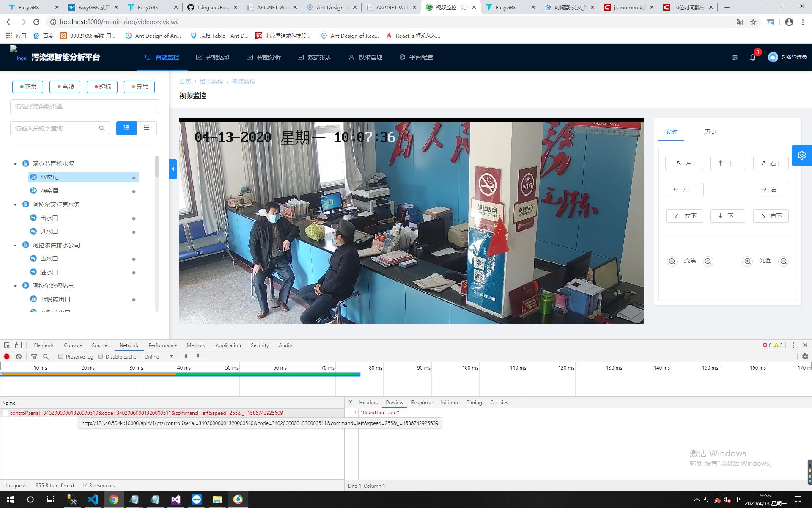
Task: Select the 2#窑尾 tree item
Action: pos(49,191)
